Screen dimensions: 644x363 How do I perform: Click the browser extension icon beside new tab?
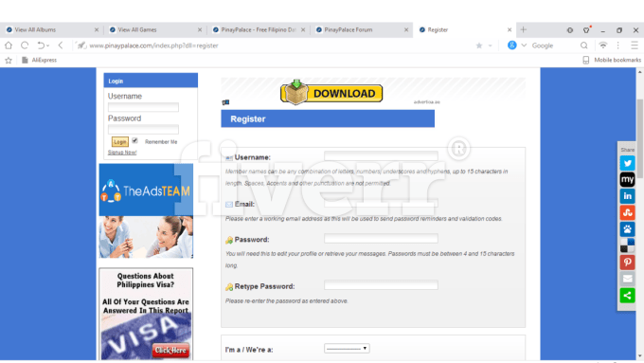(x=570, y=30)
